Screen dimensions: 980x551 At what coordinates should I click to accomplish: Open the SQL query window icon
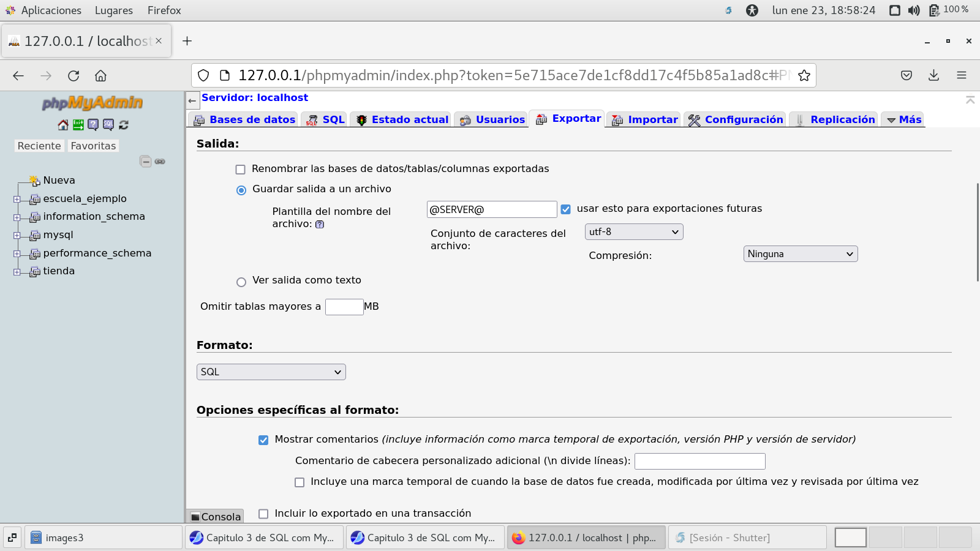pos(108,125)
